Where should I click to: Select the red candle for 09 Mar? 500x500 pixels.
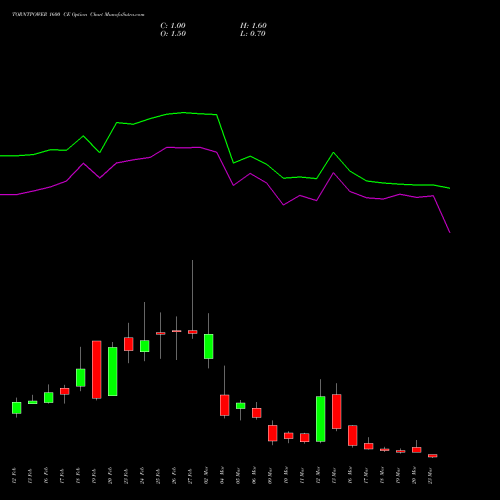point(273,433)
